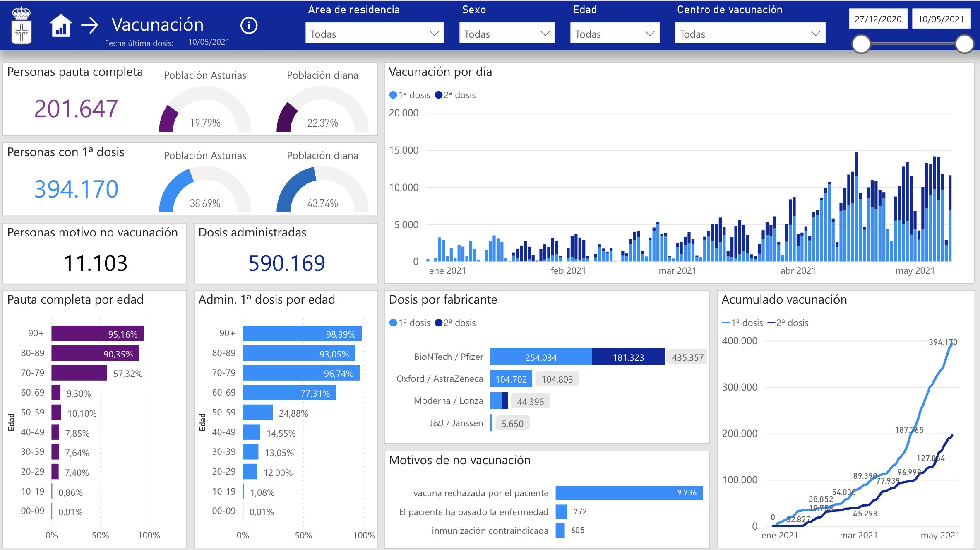Click the 11.103 motivo no vacunación value
980x550 pixels.
pos(96,263)
